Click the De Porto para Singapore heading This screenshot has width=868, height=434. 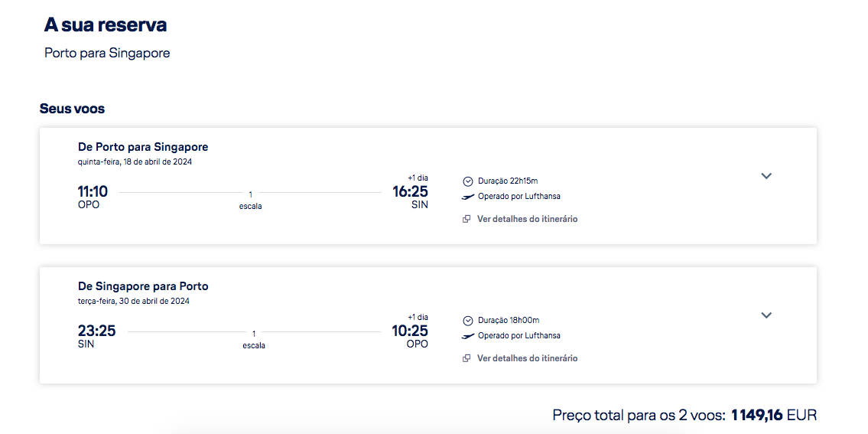point(143,147)
